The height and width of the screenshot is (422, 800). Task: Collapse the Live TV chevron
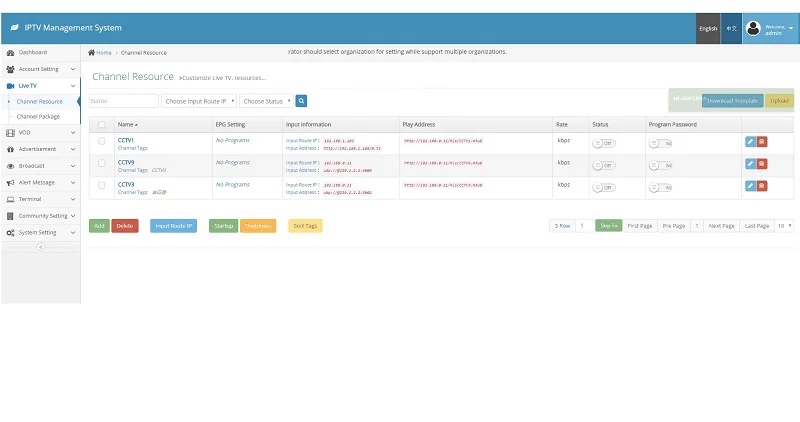[x=73, y=86]
